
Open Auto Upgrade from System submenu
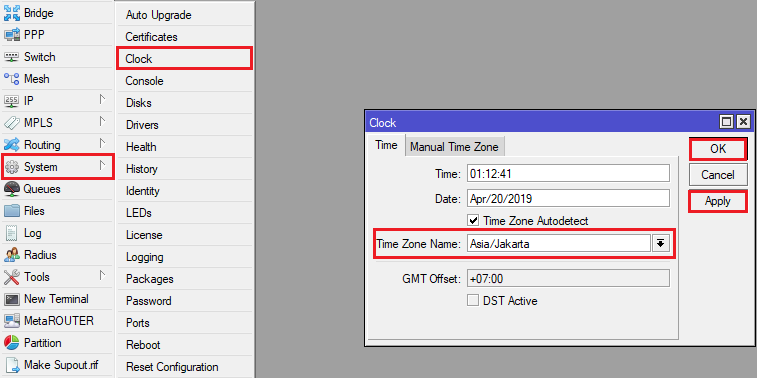coord(184,15)
